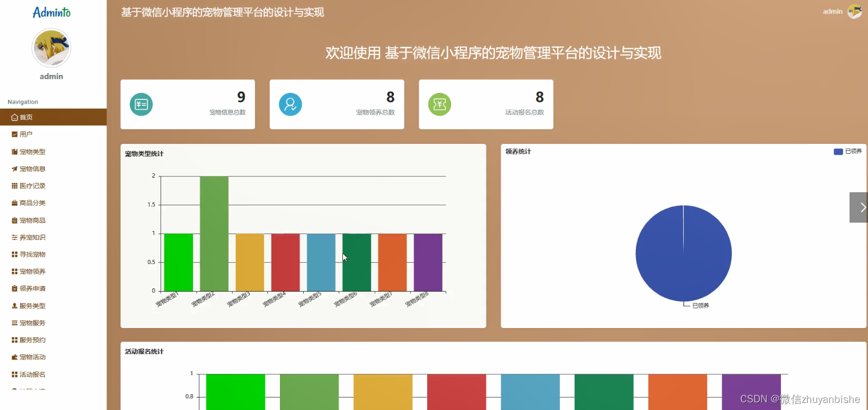
Task: Click the clipboard icon beside 宠物商品
Action: [15, 220]
